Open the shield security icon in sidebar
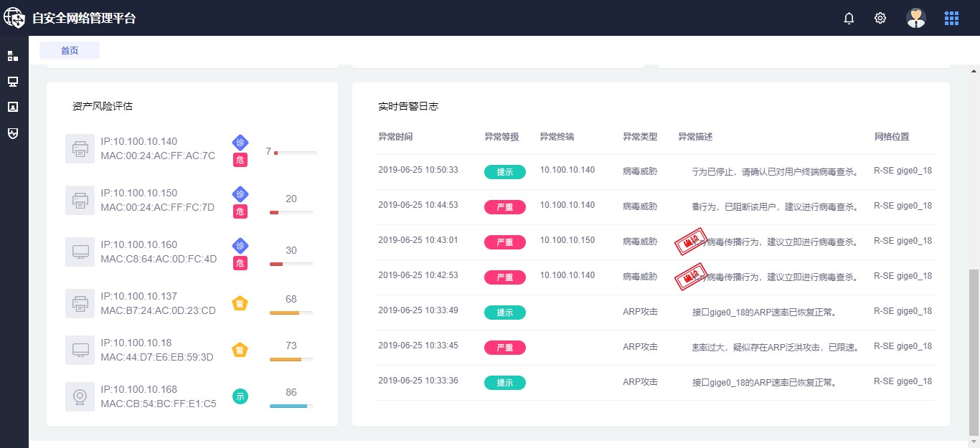Image resolution: width=980 pixels, height=448 pixels. [13, 133]
